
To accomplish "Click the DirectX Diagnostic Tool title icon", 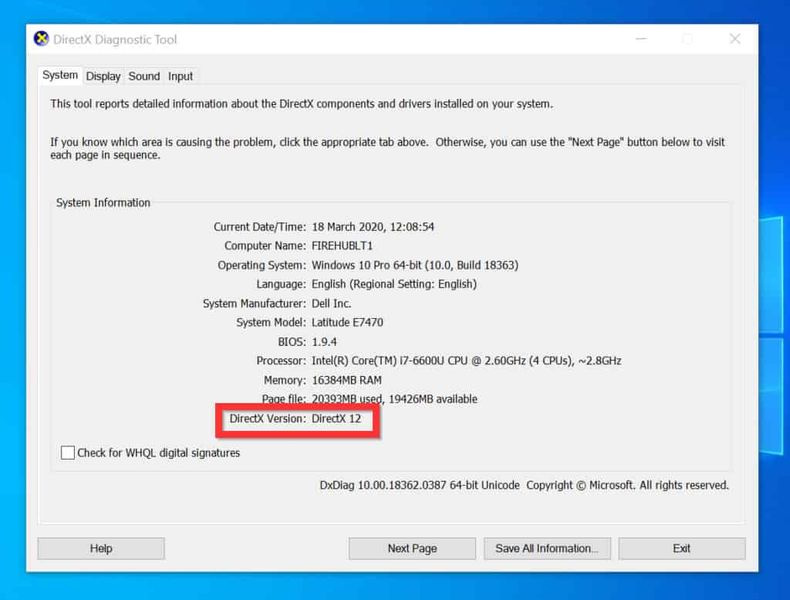I will [41, 38].
